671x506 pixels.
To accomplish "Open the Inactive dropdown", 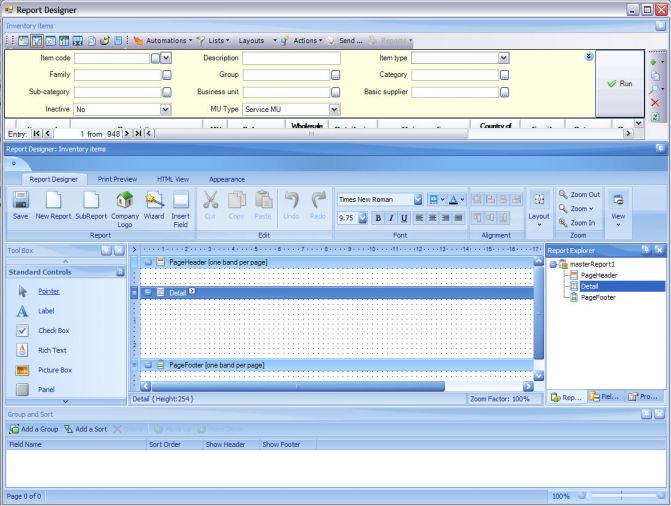I will [166, 109].
